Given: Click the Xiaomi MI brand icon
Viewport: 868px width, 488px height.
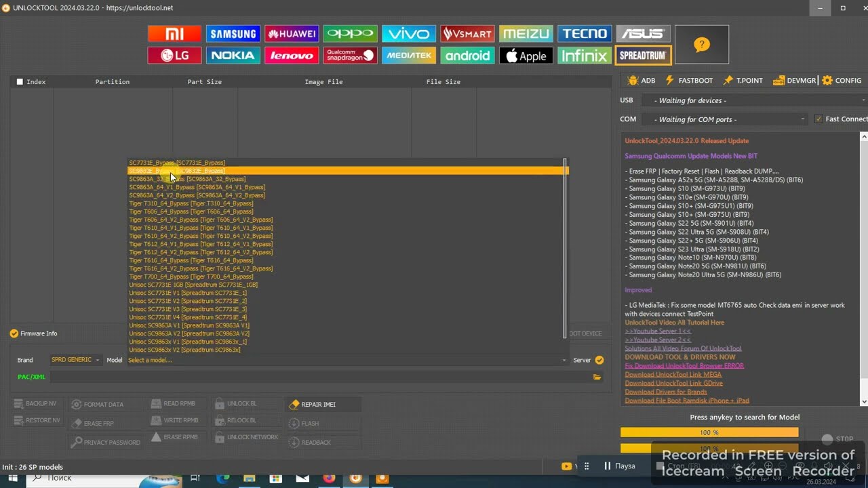Looking at the screenshot, I should (174, 34).
